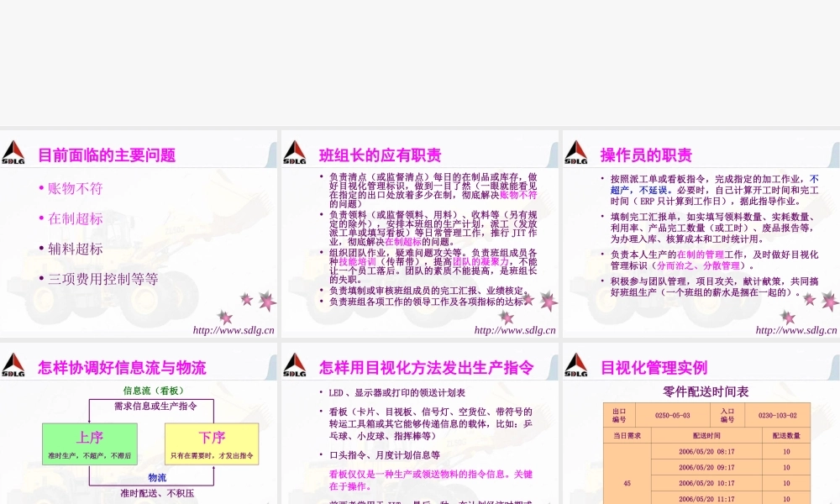
Task: Select the slide title 怎样协调好信息流与物流
Action: (122, 368)
